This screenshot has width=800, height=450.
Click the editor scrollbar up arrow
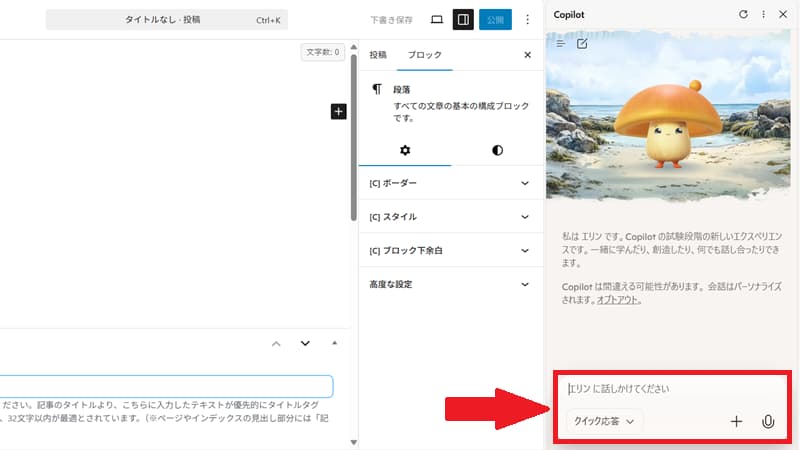coord(354,47)
